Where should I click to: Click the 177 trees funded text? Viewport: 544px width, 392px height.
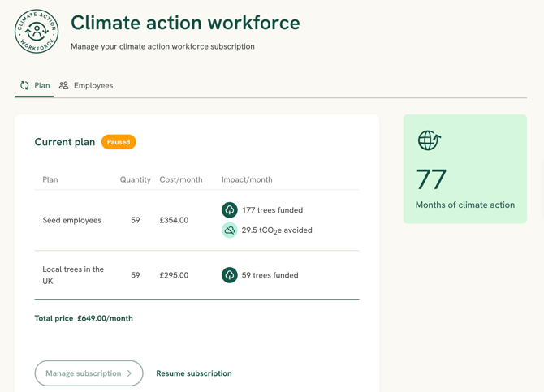[272, 210]
